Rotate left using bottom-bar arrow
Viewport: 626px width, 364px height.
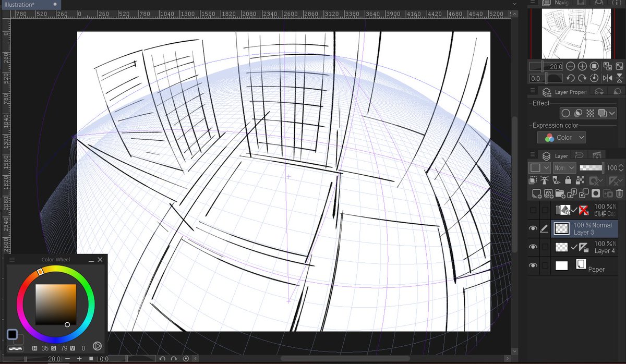162,359
